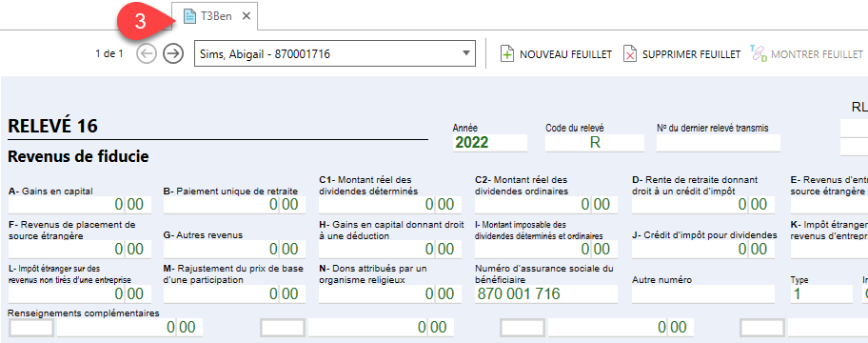Click G- Autres revenus amount field

coord(234,250)
